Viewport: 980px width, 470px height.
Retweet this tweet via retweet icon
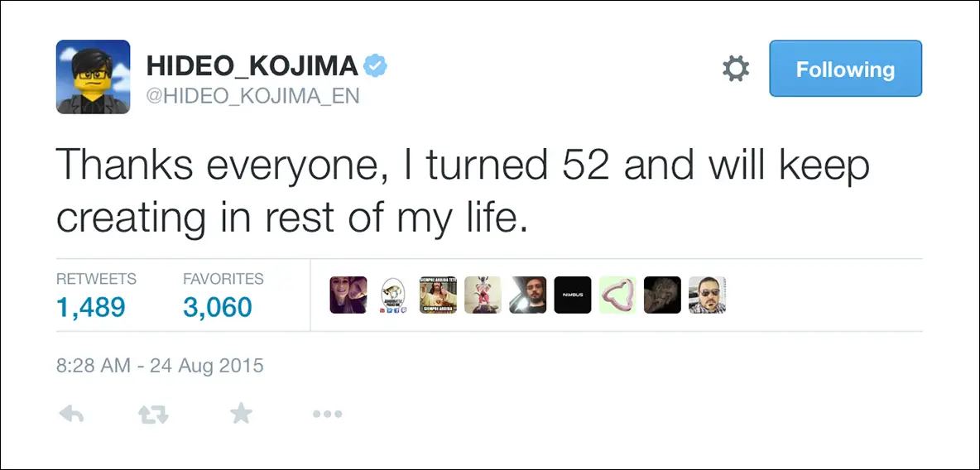tap(153, 415)
